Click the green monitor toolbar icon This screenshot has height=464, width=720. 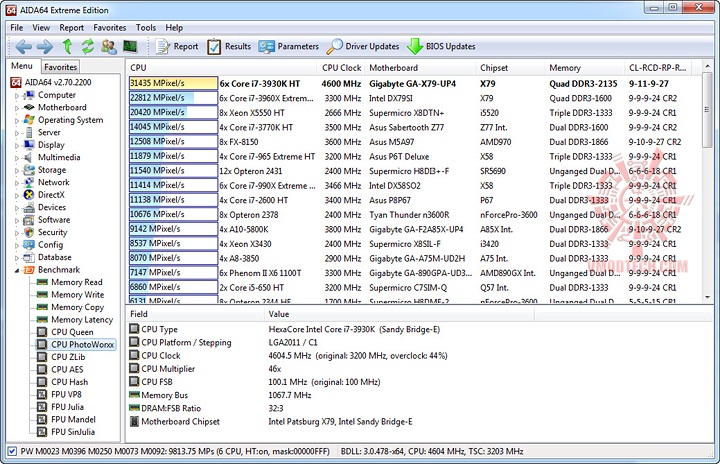(x=130, y=46)
